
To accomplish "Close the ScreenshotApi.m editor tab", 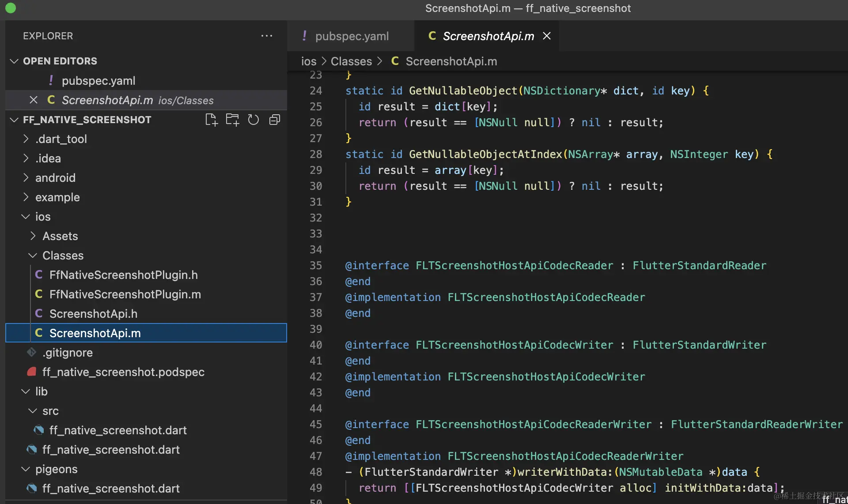I will click(547, 36).
